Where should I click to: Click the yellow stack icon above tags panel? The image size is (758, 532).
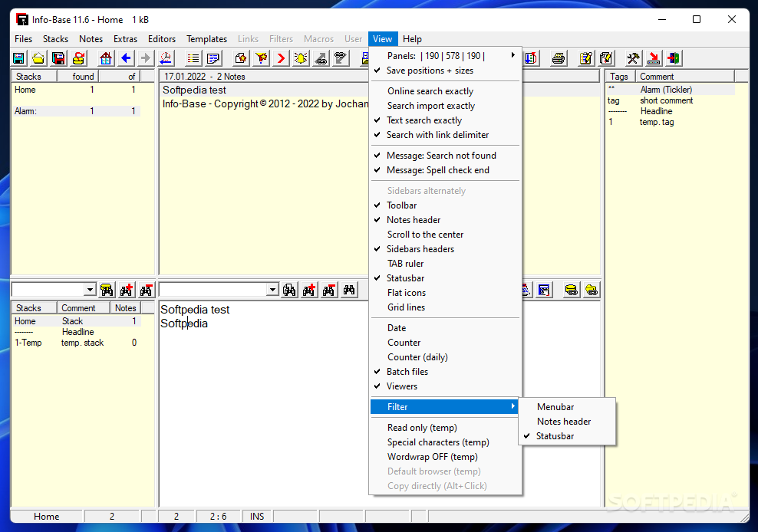(x=572, y=290)
